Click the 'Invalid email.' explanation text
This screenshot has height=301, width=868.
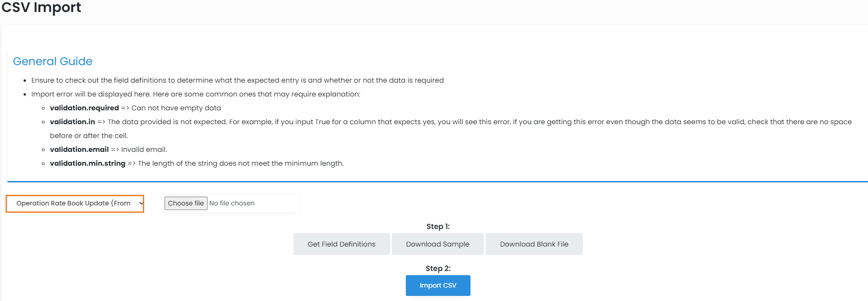click(x=144, y=150)
